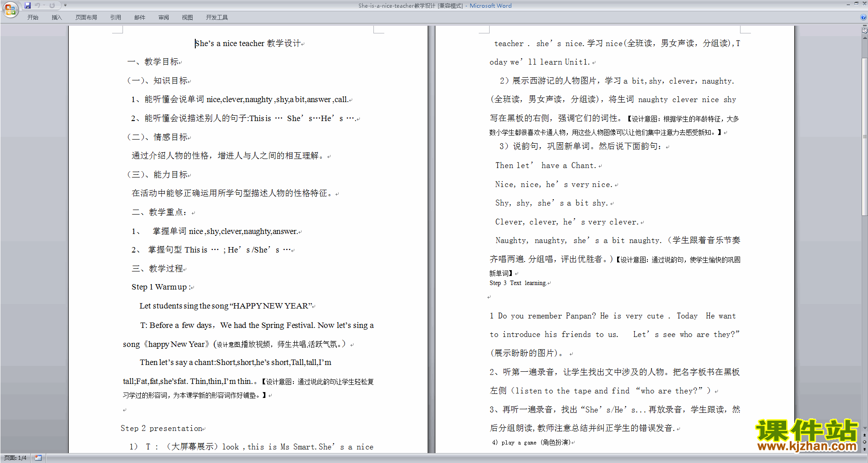
Task: Click the vertical scrollbar up arrow
Action: [x=865, y=37]
